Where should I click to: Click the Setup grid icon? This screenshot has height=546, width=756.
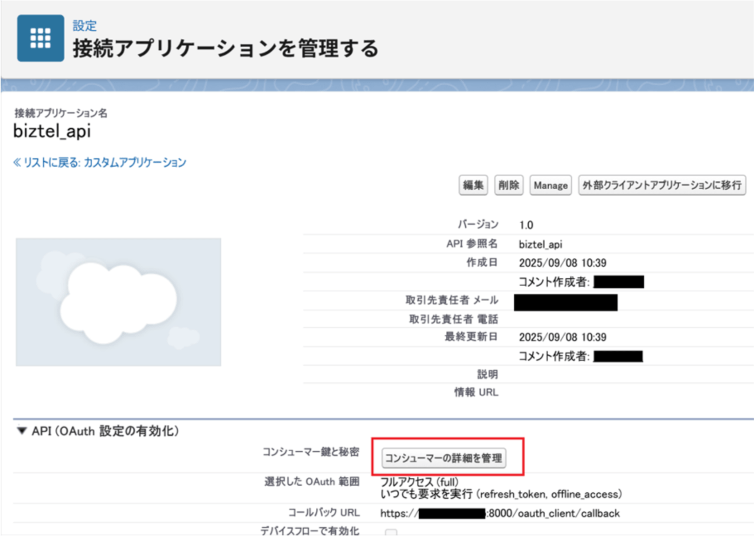point(40,38)
